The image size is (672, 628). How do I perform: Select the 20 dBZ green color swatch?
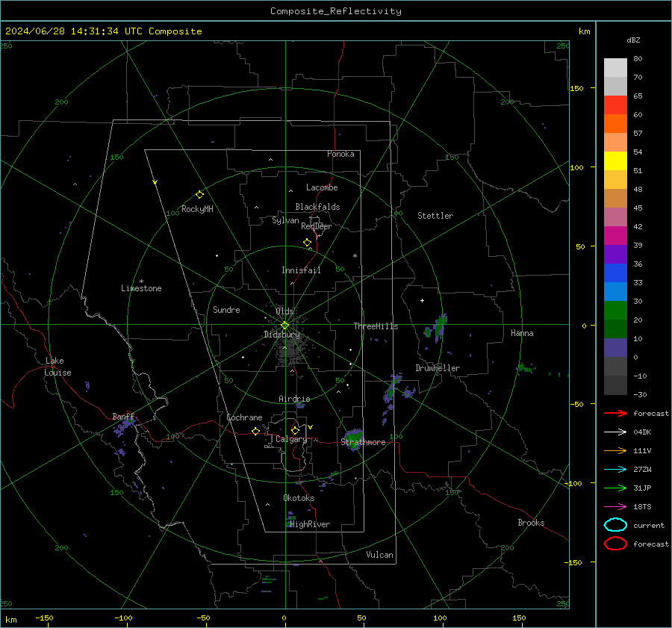[x=615, y=311]
